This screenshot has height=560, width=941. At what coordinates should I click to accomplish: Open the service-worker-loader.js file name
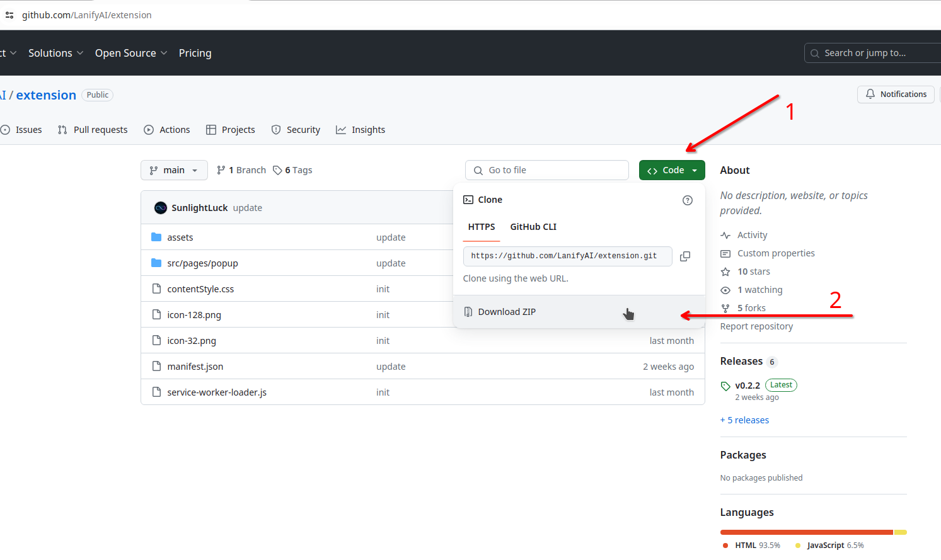(x=217, y=392)
